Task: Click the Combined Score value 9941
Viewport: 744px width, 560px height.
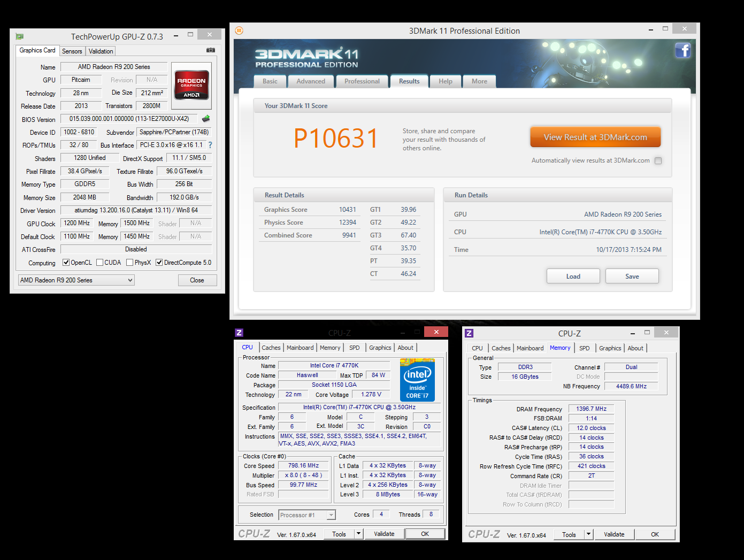Action: (x=349, y=235)
